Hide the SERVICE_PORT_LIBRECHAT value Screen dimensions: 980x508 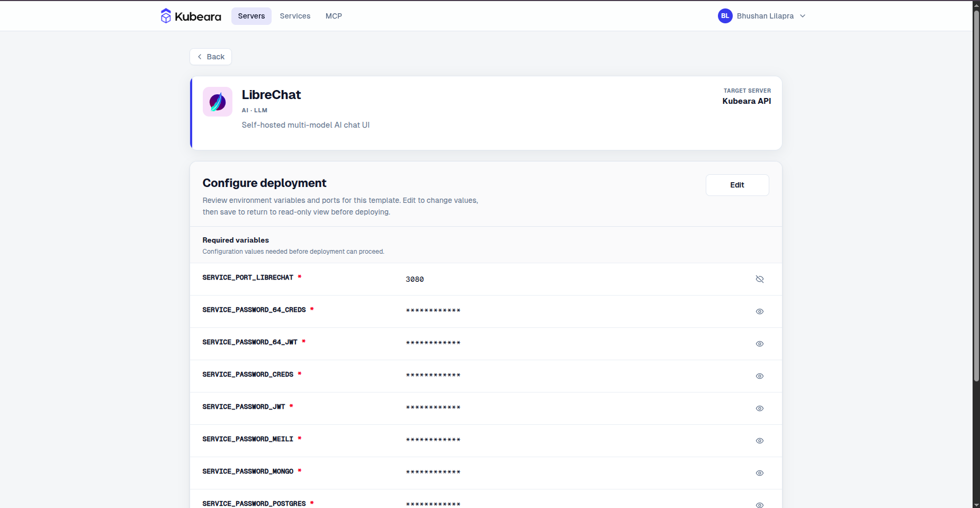pos(760,279)
